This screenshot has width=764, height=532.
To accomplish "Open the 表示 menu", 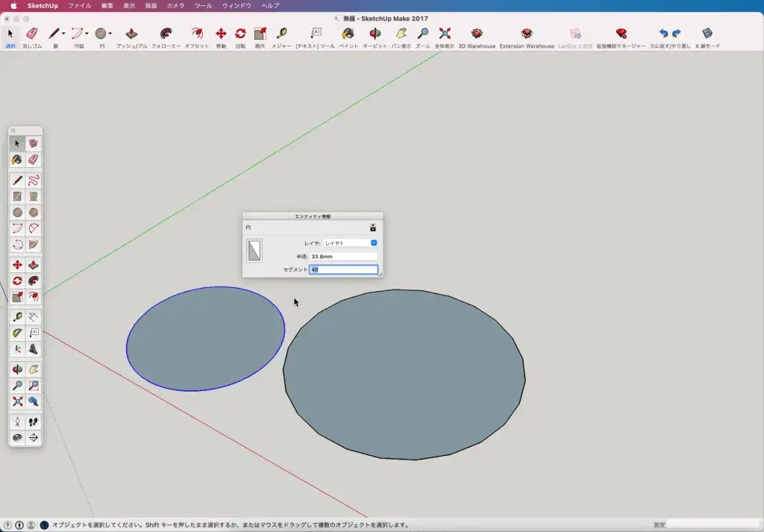I will (x=129, y=6).
